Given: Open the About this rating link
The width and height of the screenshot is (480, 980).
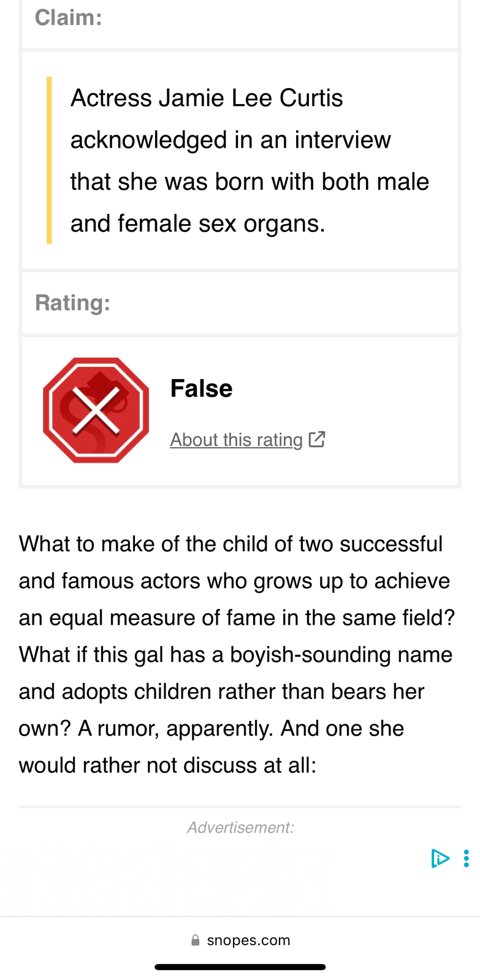Looking at the screenshot, I should coord(236,440).
